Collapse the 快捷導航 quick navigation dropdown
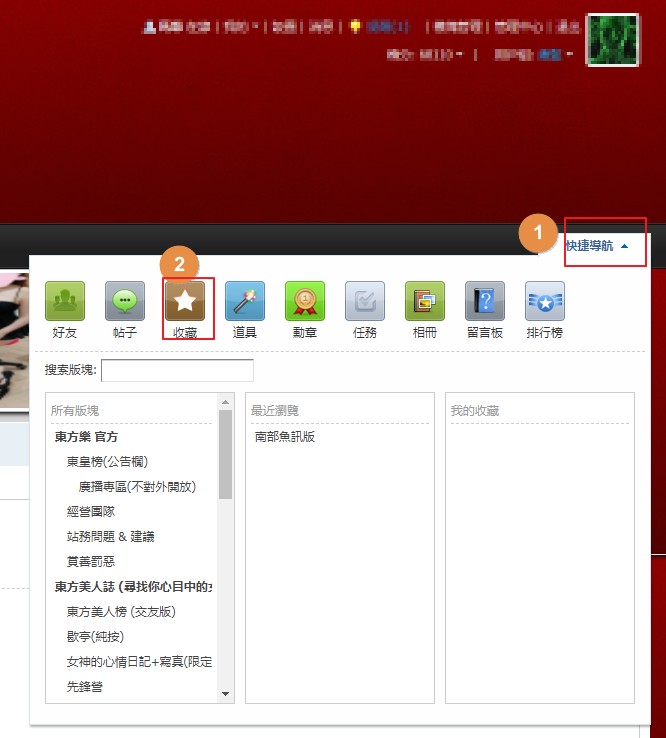The height and width of the screenshot is (738, 666). click(597, 246)
